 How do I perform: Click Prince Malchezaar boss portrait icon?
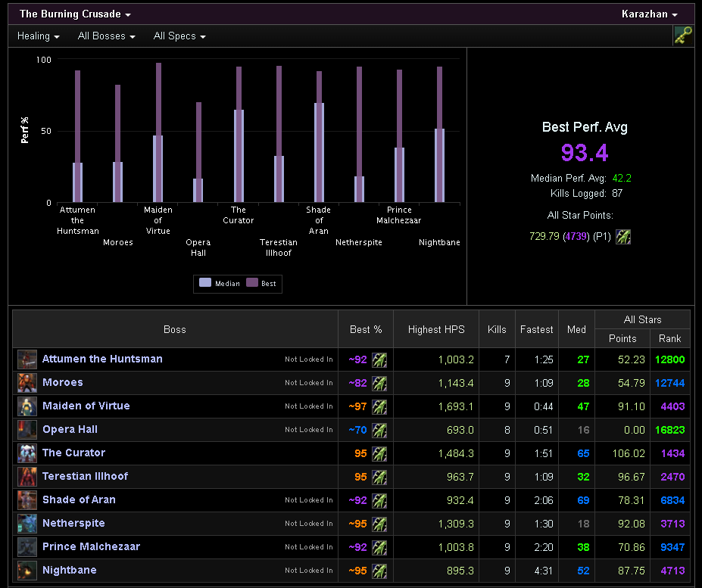click(27, 547)
